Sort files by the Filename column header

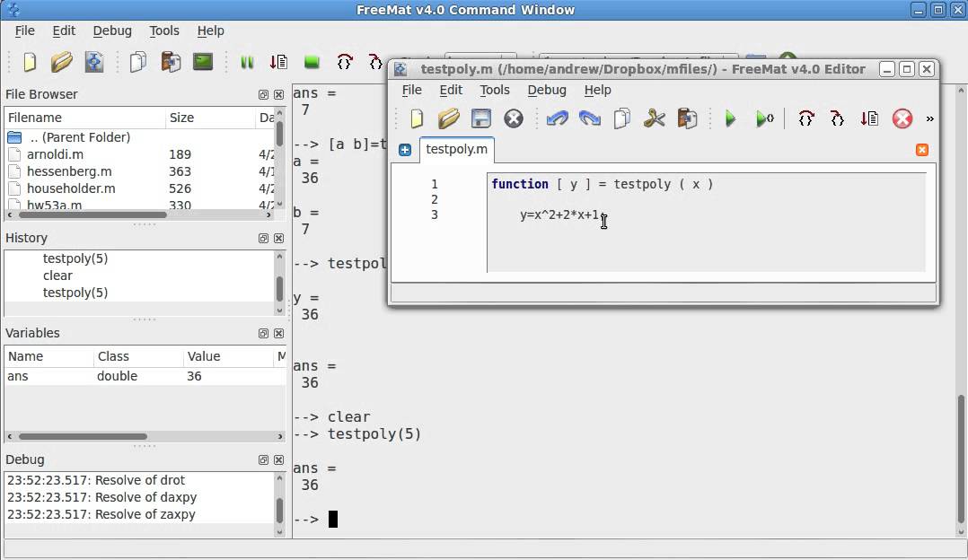point(85,118)
